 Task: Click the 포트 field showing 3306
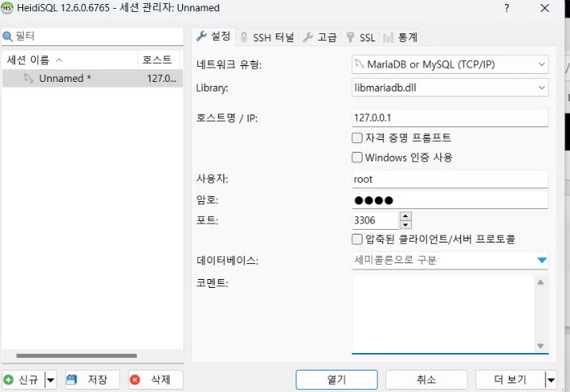click(376, 220)
